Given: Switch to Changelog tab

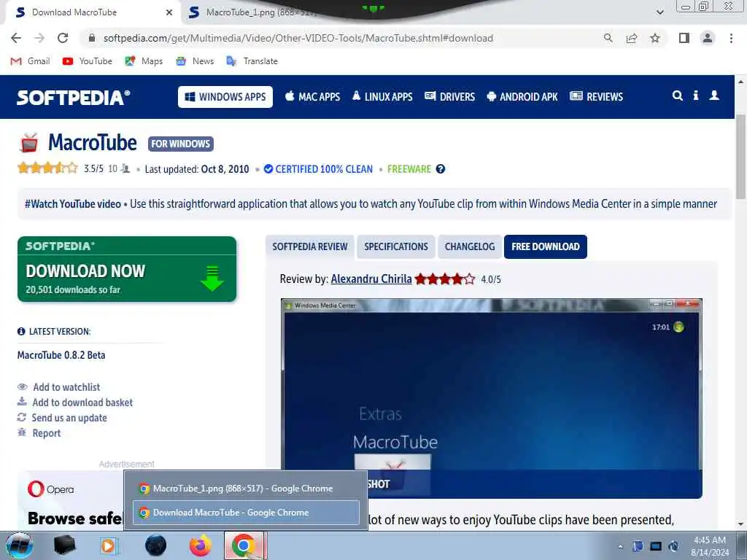Looking at the screenshot, I should (x=470, y=246).
